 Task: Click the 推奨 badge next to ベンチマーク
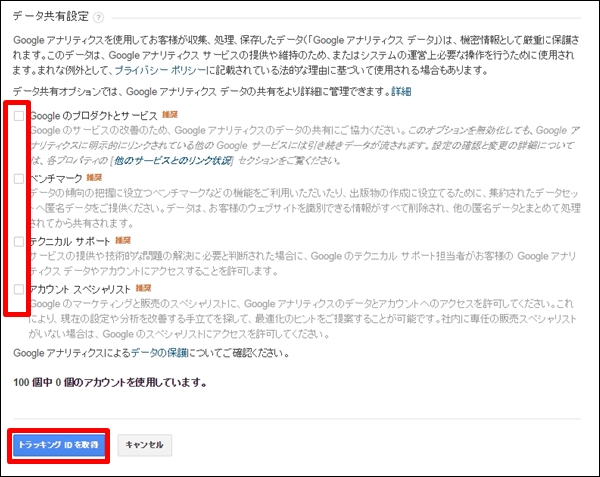coord(94,177)
